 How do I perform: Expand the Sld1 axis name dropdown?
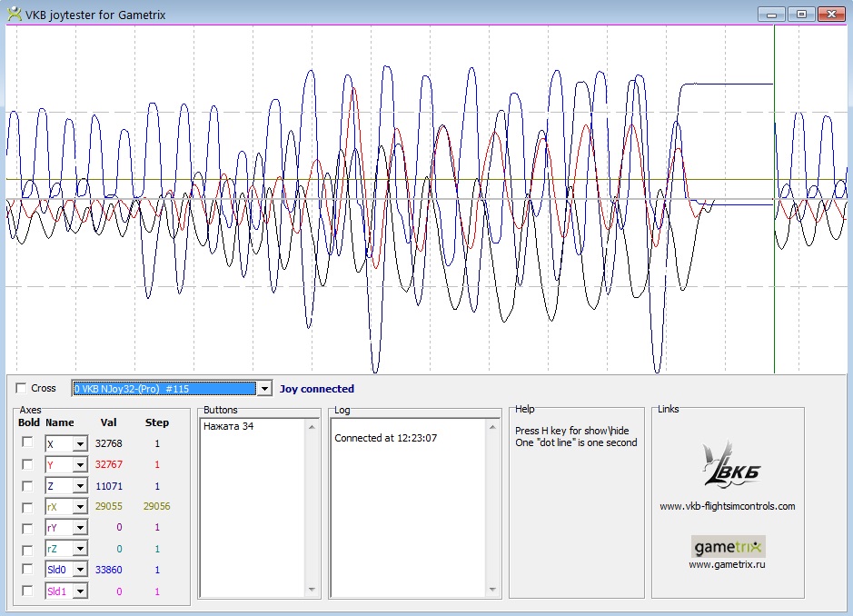point(80,591)
